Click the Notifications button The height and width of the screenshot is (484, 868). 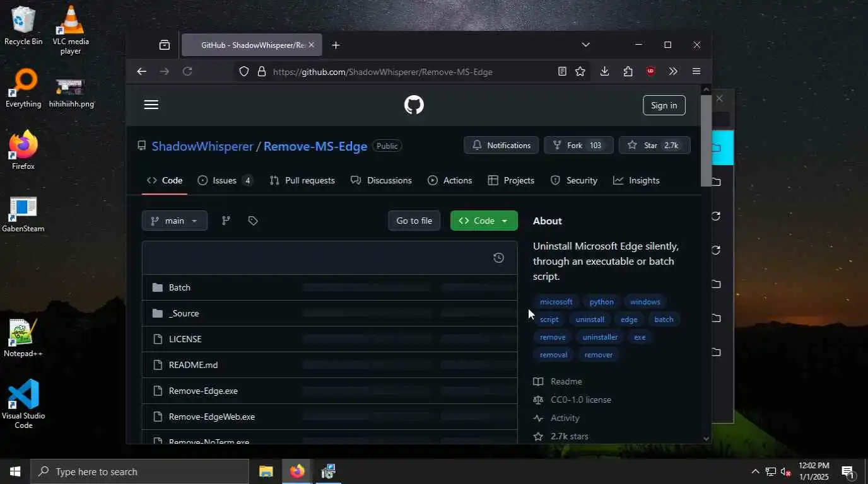501,146
